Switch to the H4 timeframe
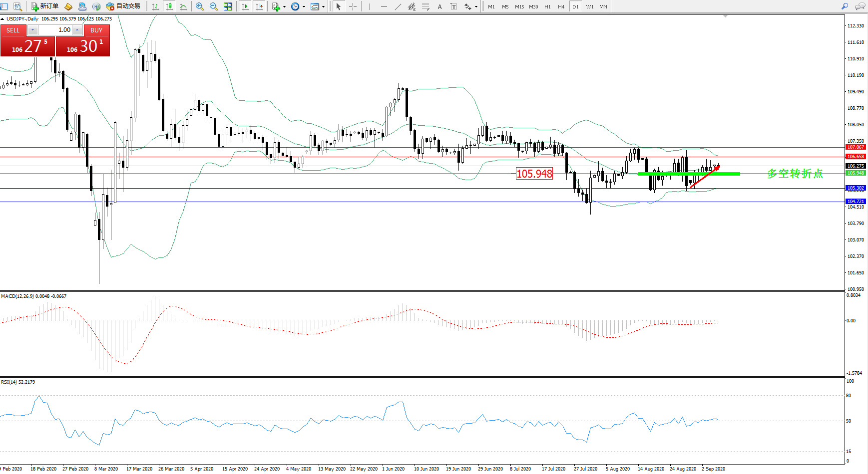 tap(561, 6)
